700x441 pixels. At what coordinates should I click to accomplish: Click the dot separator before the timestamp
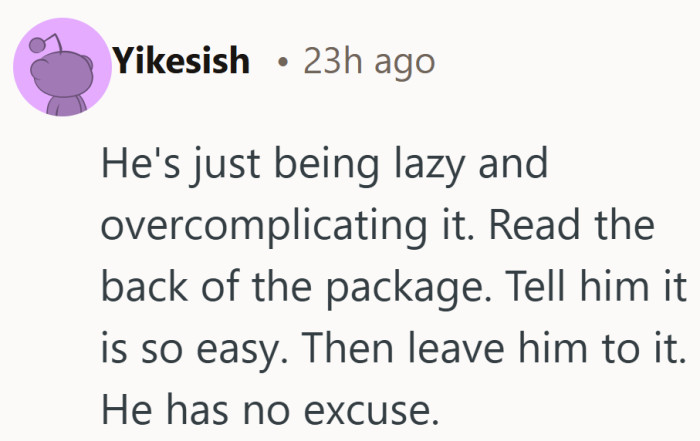284,63
